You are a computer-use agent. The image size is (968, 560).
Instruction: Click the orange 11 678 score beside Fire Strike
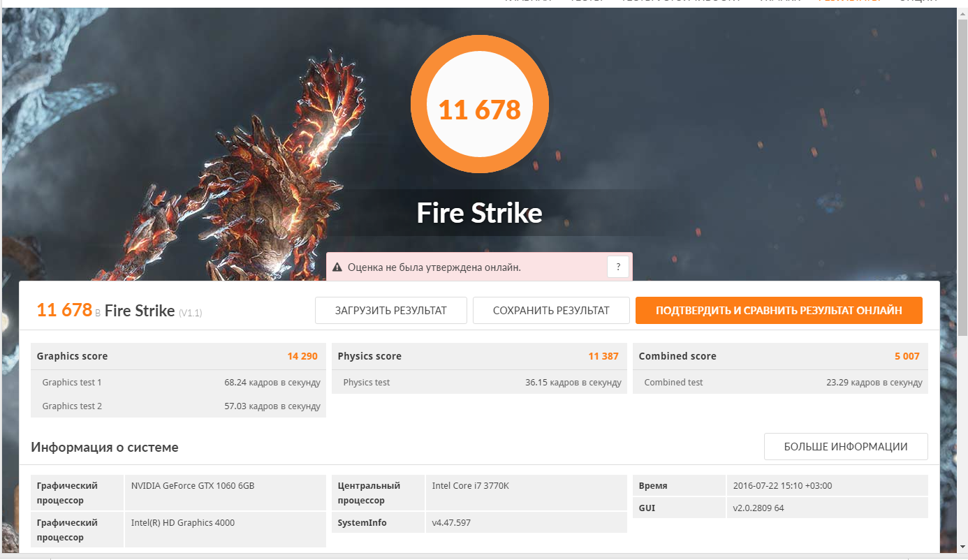(64, 310)
